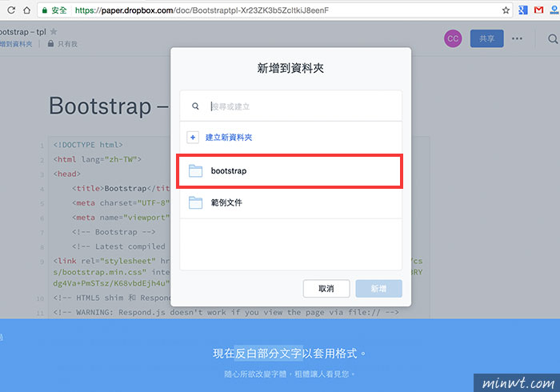Screen dimensions: 560x392
Task: Open the Google Translate extension icon
Action: tap(523, 10)
